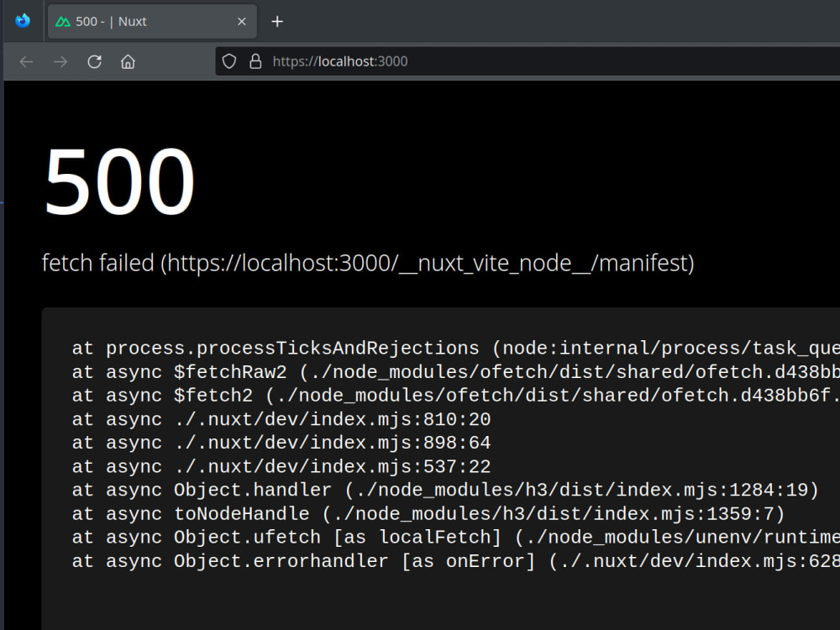Select stack line './.nuxt/dev/index.mjs:898:64'
The width and height of the screenshot is (840, 630).
pos(281,443)
